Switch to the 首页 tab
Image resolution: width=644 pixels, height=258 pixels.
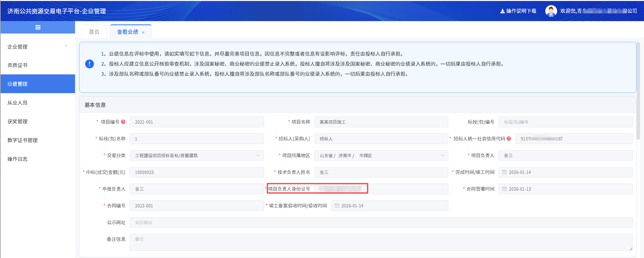coord(94,32)
